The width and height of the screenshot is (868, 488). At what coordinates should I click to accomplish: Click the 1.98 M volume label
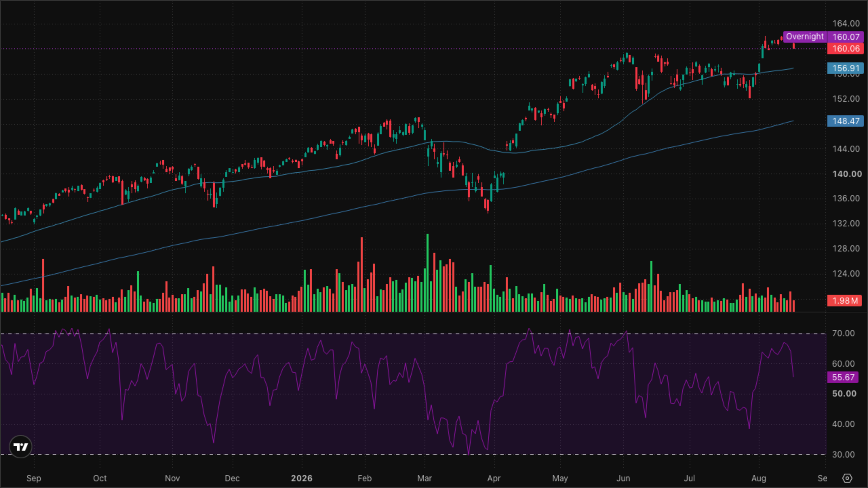coord(845,301)
